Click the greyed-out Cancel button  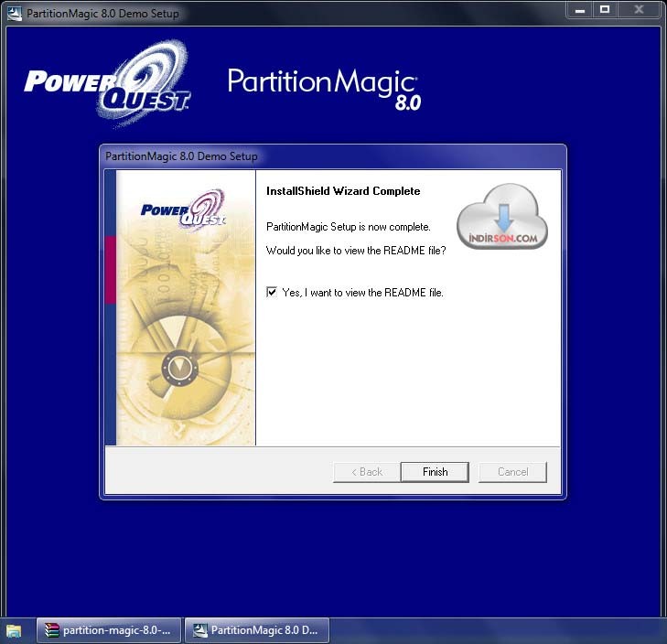pyautogui.click(x=512, y=472)
